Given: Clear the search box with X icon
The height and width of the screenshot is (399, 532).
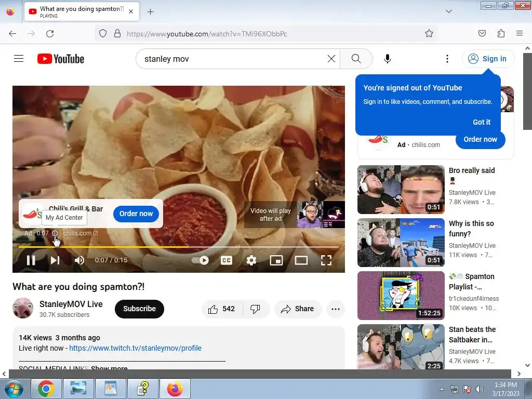Looking at the screenshot, I should (x=331, y=59).
